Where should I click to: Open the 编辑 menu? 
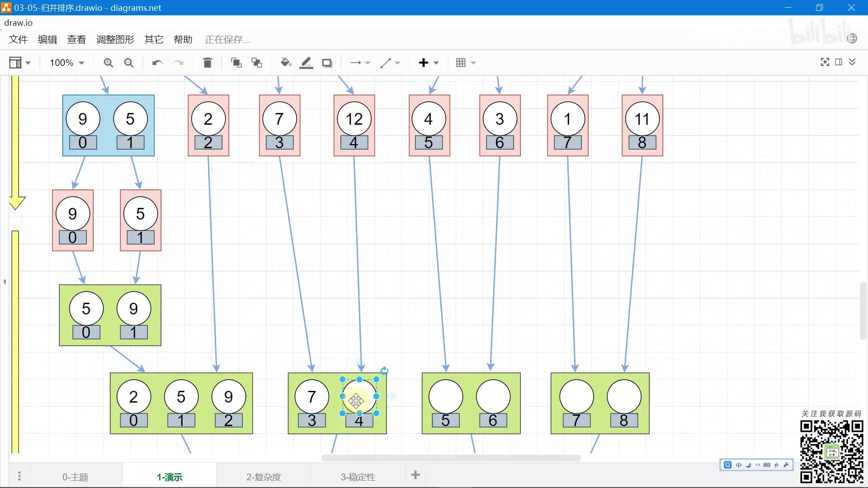pyautogui.click(x=47, y=39)
